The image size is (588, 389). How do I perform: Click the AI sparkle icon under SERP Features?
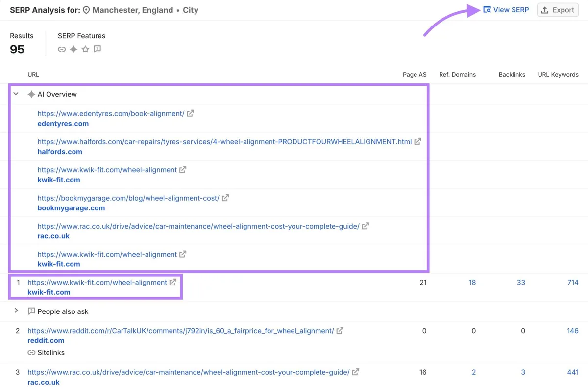(x=73, y=49)
